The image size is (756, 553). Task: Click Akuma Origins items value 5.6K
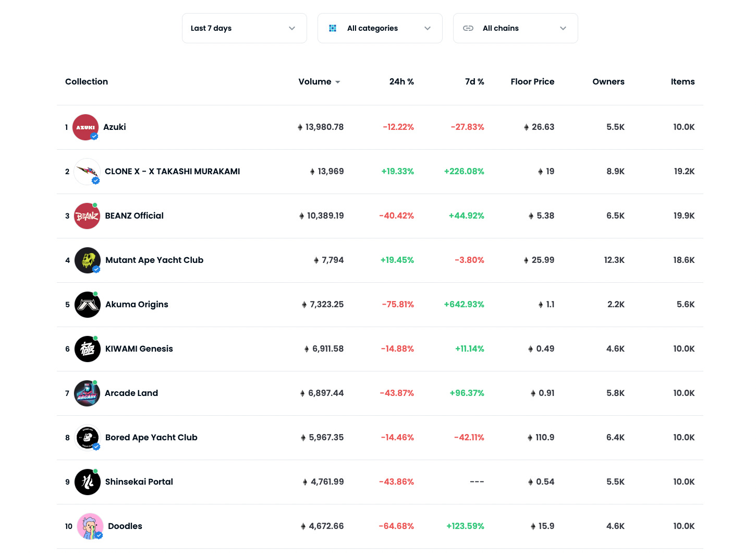coord(686,305)
